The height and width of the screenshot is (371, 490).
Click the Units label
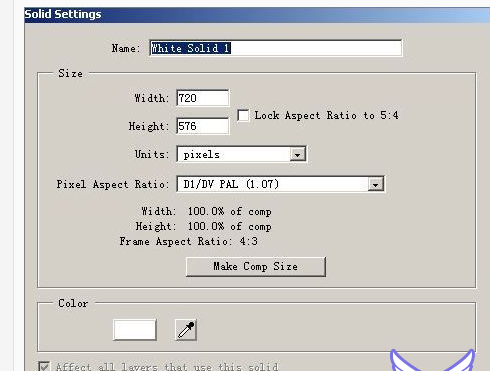tap(152, 154)
